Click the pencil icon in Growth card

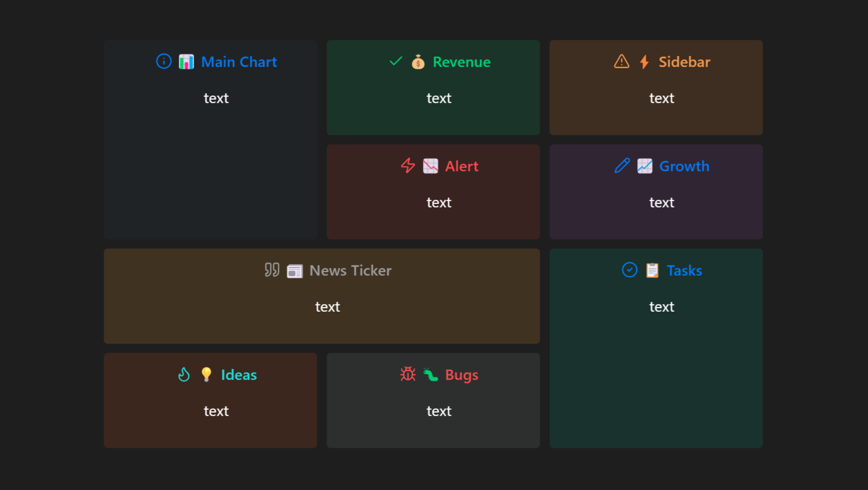pyautogui.click(x=622, y=166)
